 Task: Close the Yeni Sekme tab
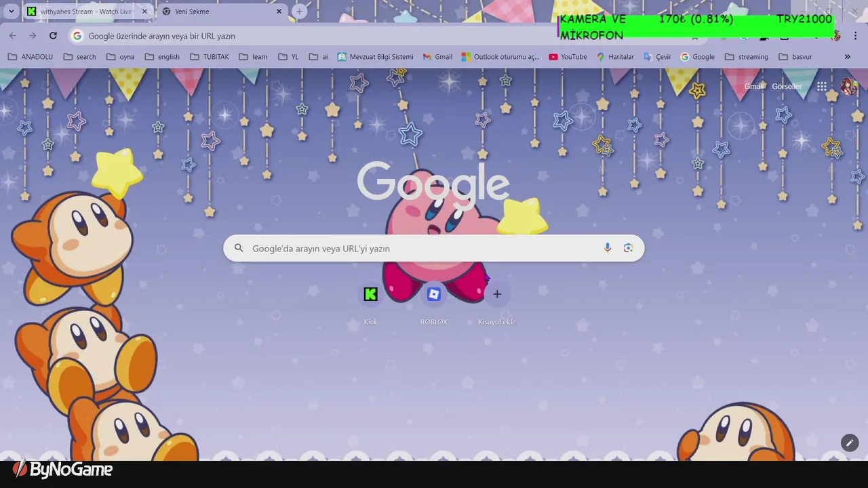point(279,12)
